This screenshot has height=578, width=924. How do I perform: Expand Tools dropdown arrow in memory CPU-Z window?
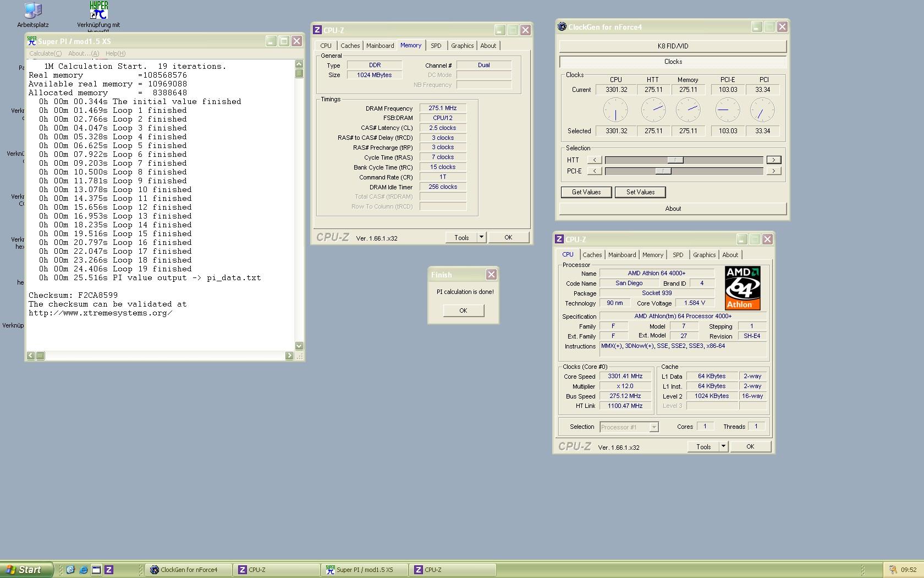481,237
